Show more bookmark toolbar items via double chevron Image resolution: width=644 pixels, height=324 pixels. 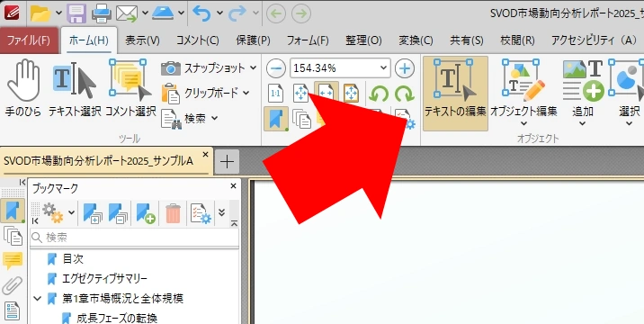(222, 212)
